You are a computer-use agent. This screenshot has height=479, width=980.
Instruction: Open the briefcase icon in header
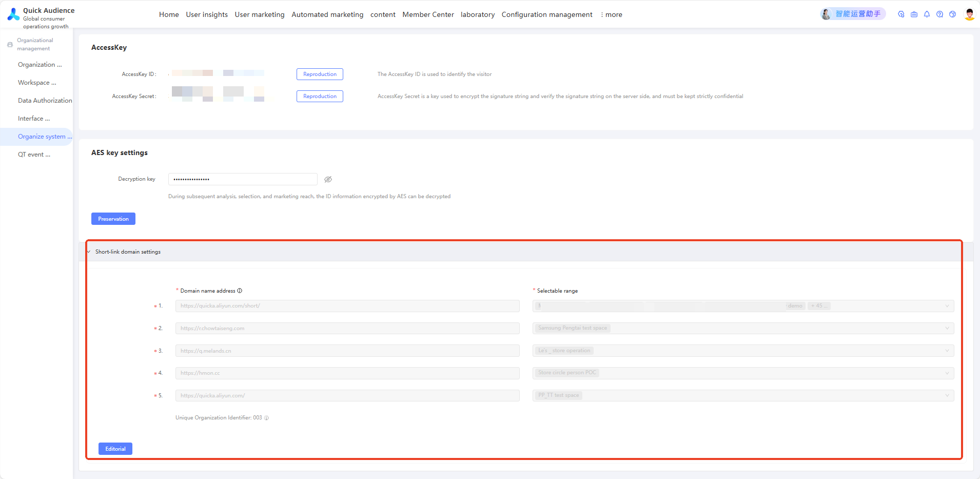coord(914,14)
